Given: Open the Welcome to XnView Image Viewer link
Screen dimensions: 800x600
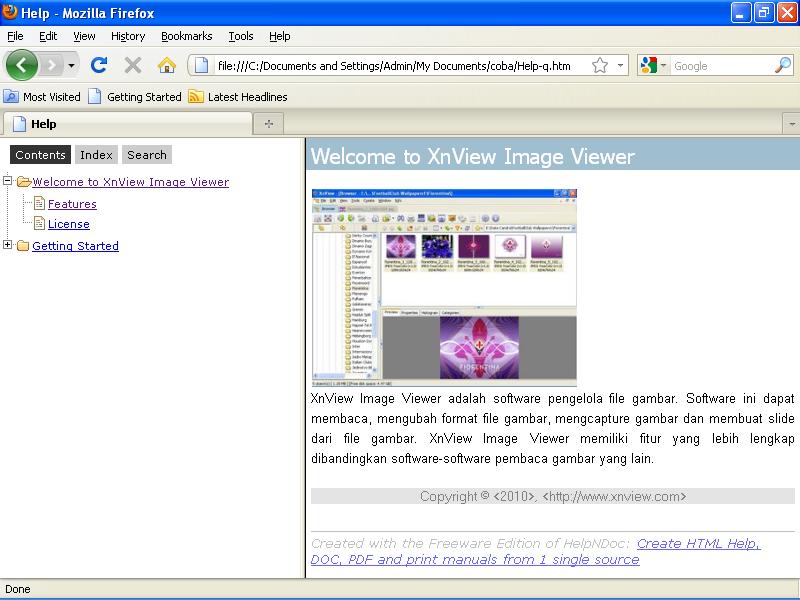Looking at the screenshot, I should click(x=131, y=182).
